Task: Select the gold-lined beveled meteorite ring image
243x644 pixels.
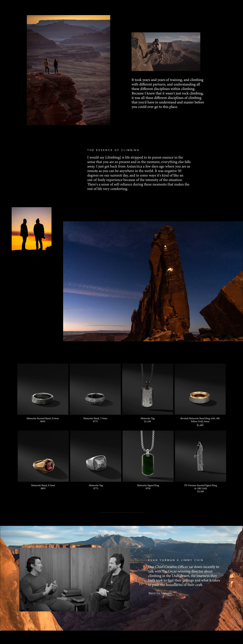Action: click(x=200, y=389)
